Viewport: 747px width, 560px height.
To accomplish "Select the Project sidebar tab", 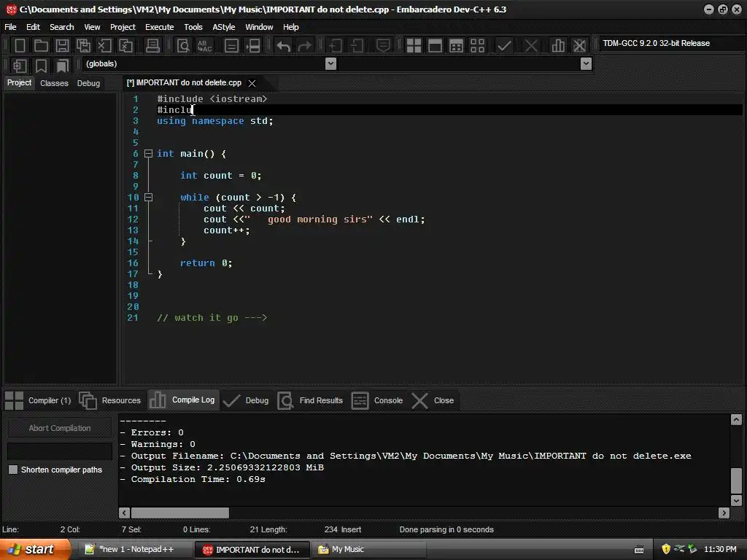I will point(19,83).
